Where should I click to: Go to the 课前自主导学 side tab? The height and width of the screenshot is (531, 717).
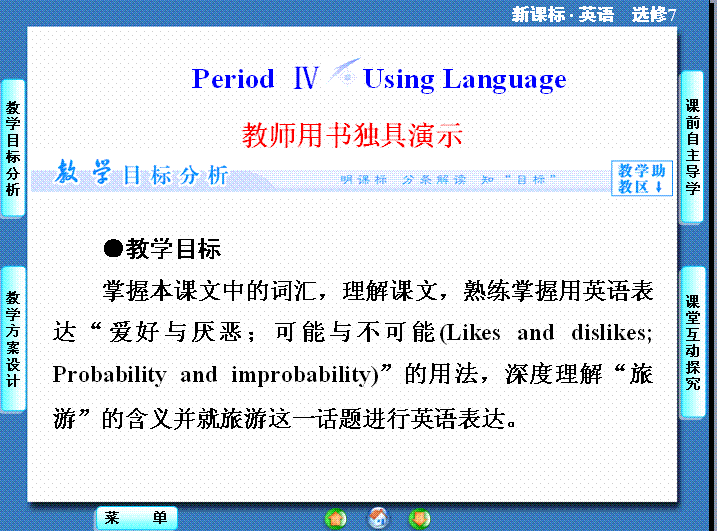(x=693, y=146)
